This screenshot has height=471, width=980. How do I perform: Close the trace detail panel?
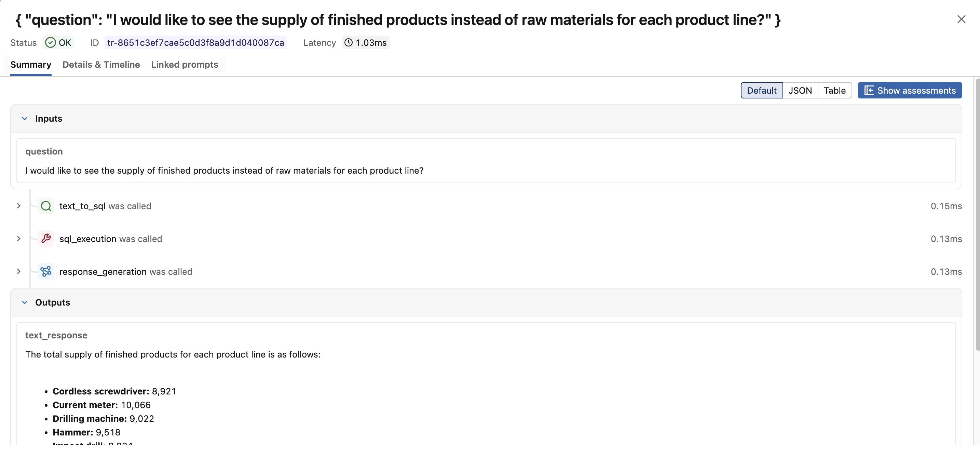coord(961,19)
